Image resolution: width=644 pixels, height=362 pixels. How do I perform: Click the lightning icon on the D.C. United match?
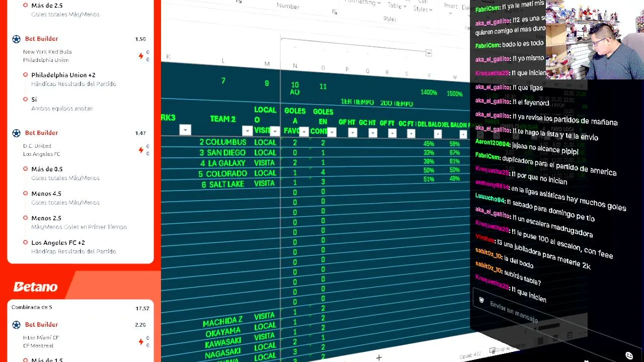point(141,150)
